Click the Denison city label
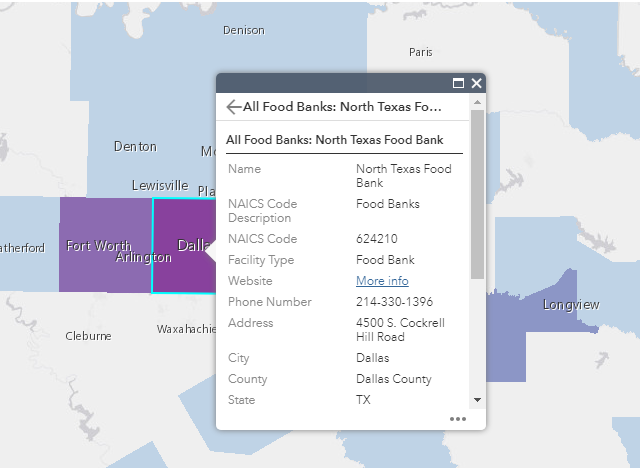The height and width of the screenshot is (468, 640). coord(244,30)
